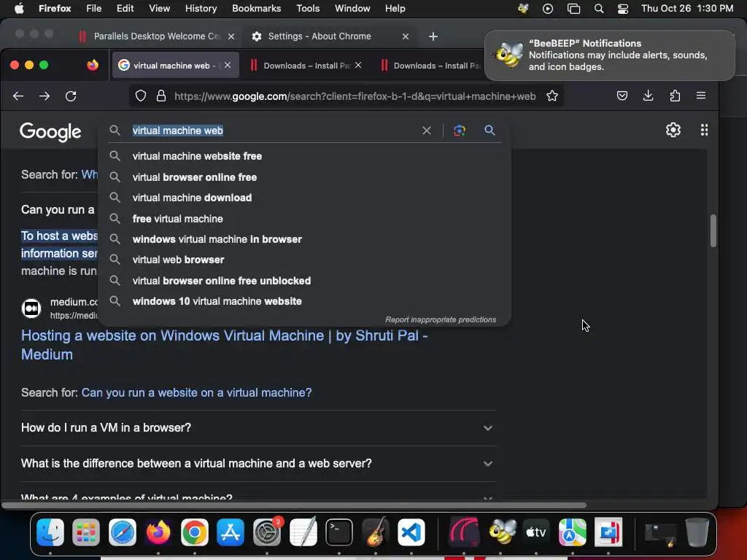Open the Tools menu

[308, 9]
